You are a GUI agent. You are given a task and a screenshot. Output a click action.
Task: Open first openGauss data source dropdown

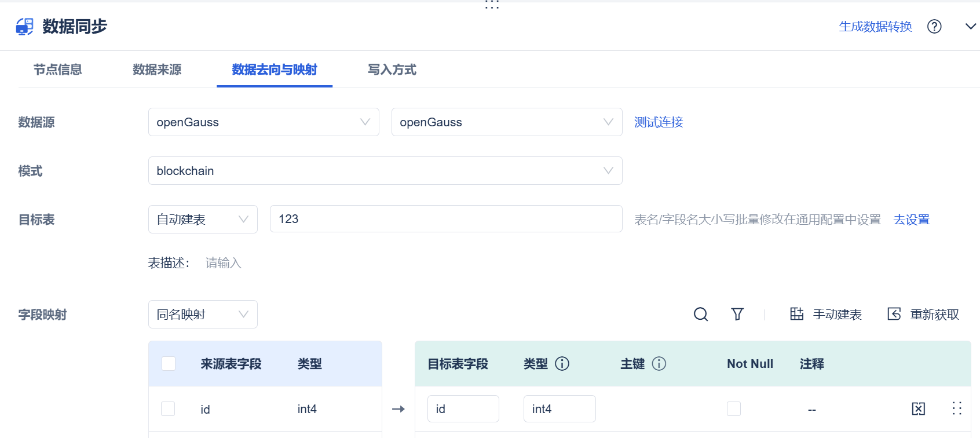tap(264, 122)
